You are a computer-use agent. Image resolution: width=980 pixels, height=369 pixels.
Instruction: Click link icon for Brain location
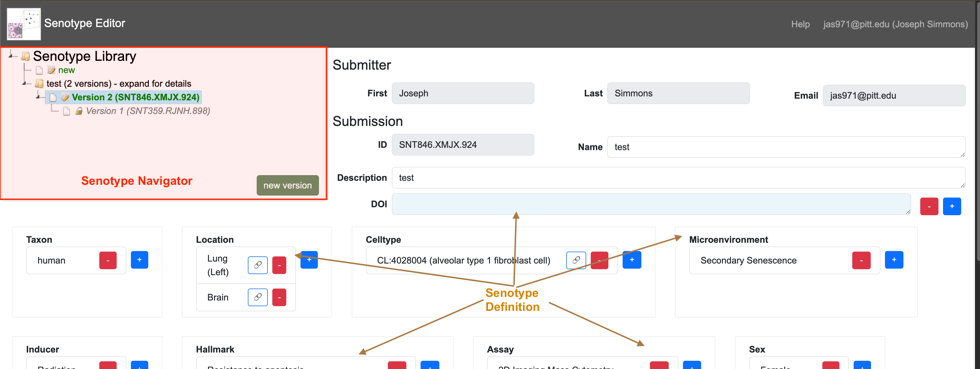click(258, 297)
